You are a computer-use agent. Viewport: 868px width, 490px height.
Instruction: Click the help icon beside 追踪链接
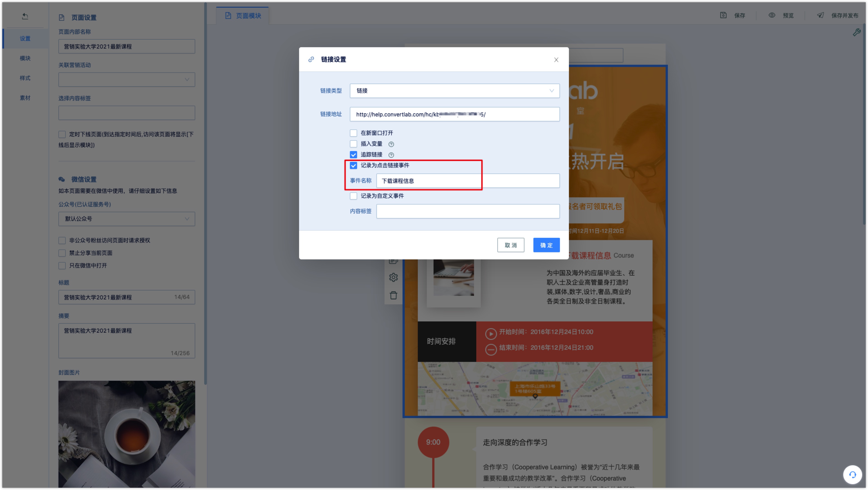(391, 155)
